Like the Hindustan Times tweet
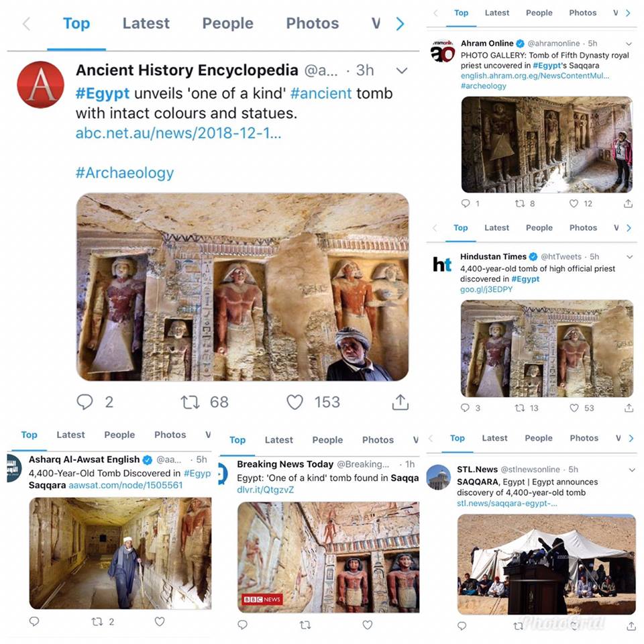Screen dimensions: 644x644 [574, 408]
